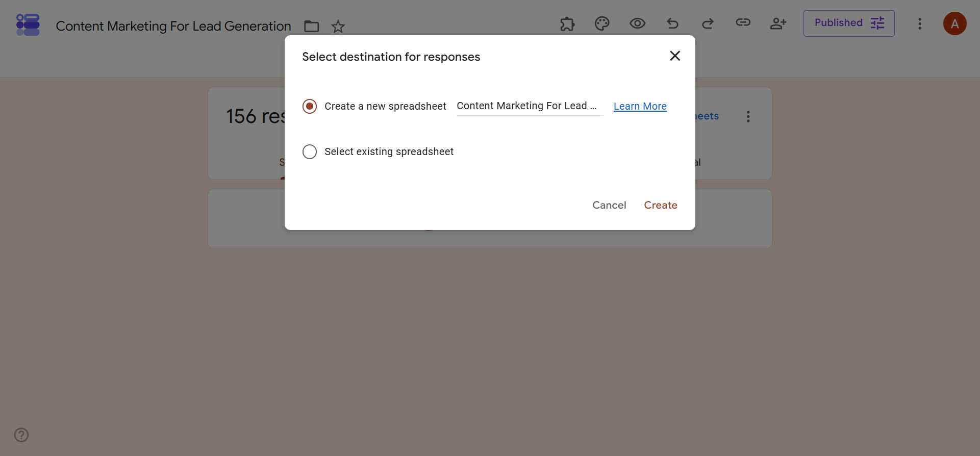
Task: Open the Google Forms home icon
Action: 28,24
